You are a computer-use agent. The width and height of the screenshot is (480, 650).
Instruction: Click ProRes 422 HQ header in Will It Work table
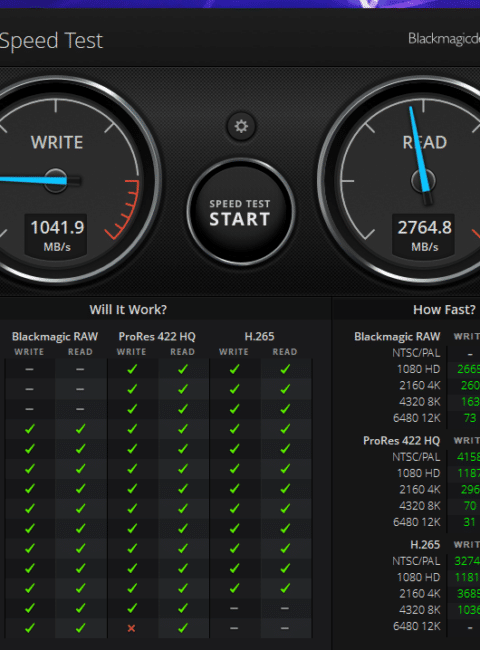157,337
